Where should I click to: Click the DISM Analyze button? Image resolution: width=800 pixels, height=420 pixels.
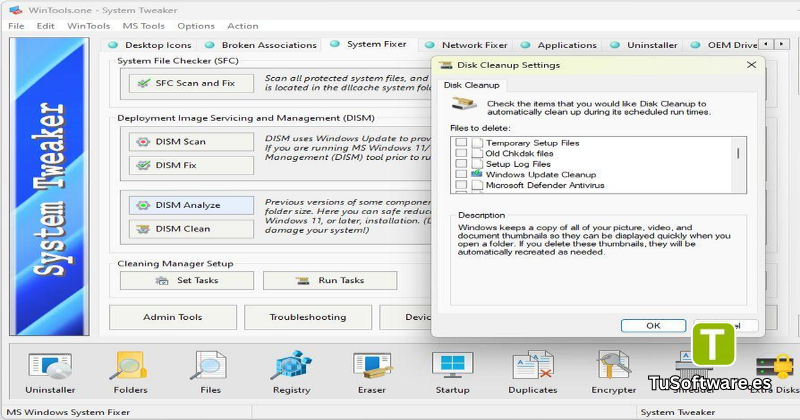coord(191,205)
